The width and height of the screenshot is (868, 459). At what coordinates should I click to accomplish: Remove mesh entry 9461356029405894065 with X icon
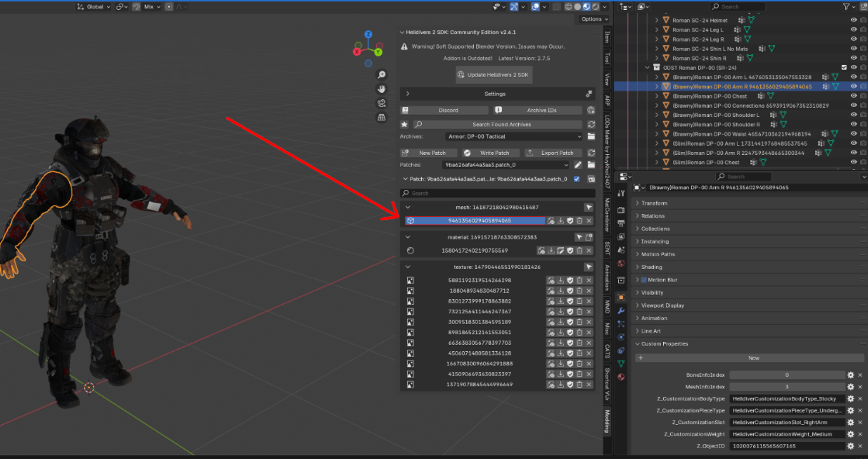coord(589,221)
